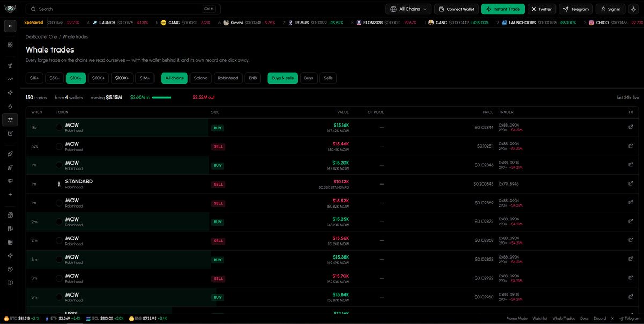Open transaction link for $15.52K MOW sell
This screenshot has height=324, width=644.
coord(631,203)
